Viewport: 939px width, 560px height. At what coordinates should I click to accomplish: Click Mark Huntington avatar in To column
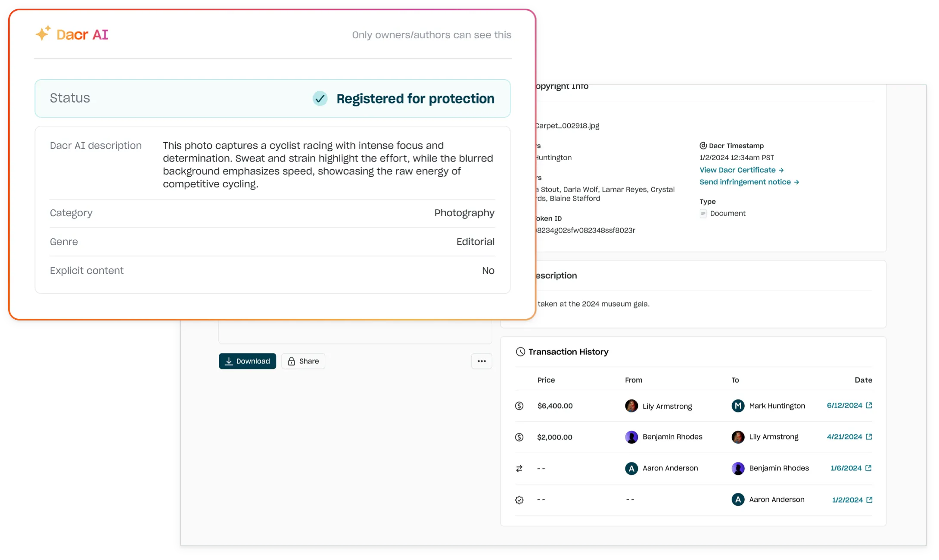tap(738, 406)
